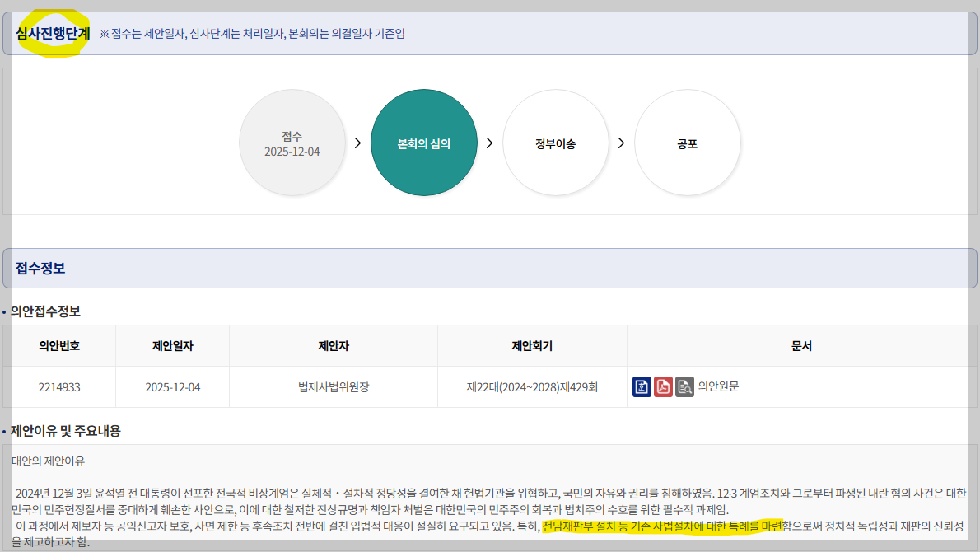980x552 pixels.
Task: Select the 정부이송 stage circle
Action: tap(556, 143)
